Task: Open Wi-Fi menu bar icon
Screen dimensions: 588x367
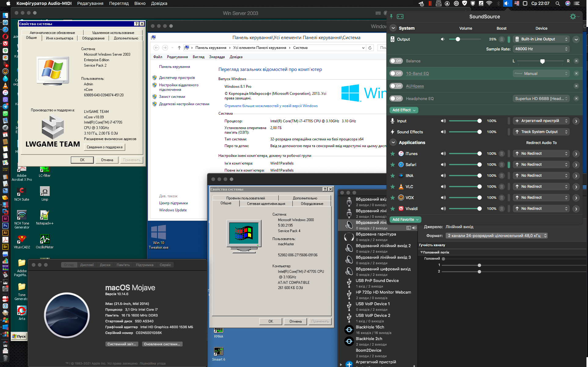Action: pos(489,3)
